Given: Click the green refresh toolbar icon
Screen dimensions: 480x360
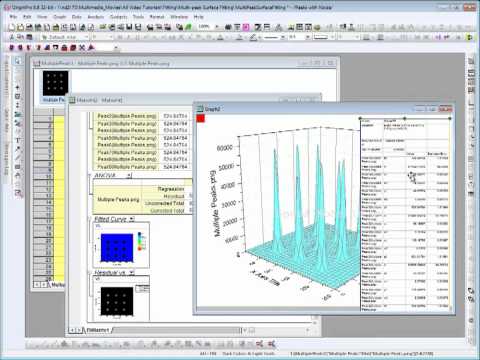Looking at the screenshot, I should (x=189, y=27).
